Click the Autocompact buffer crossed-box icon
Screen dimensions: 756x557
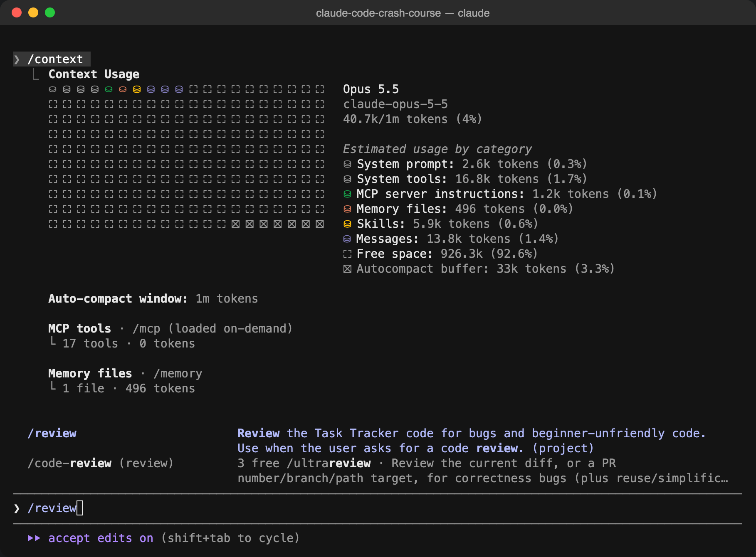(347, 269)
